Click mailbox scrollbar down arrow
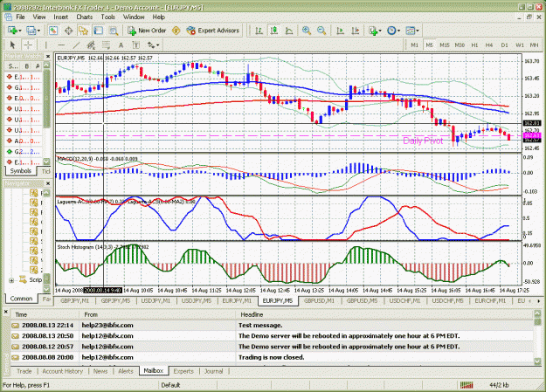This screenshot has width=546, height=392. coord(536,361)
